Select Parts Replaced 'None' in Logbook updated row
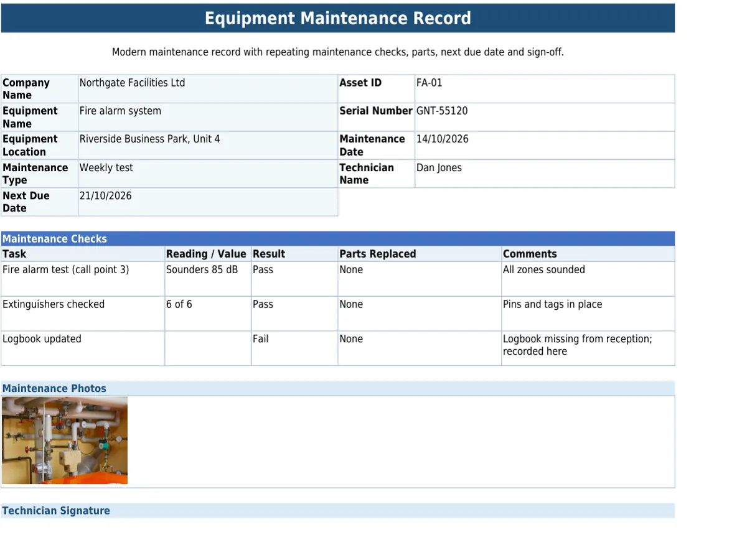Screen dimensions: 747x560 click(x=420, y=348)
